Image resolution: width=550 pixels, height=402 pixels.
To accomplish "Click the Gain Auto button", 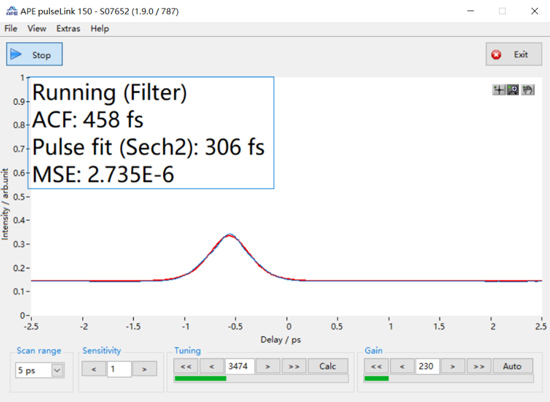I will 512,366.
